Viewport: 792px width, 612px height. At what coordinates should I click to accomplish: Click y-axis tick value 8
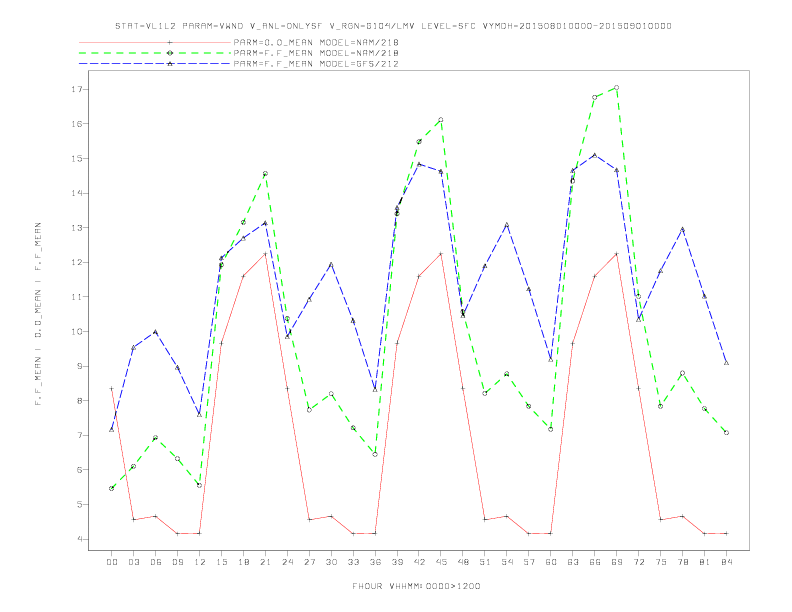click(79, 401)
